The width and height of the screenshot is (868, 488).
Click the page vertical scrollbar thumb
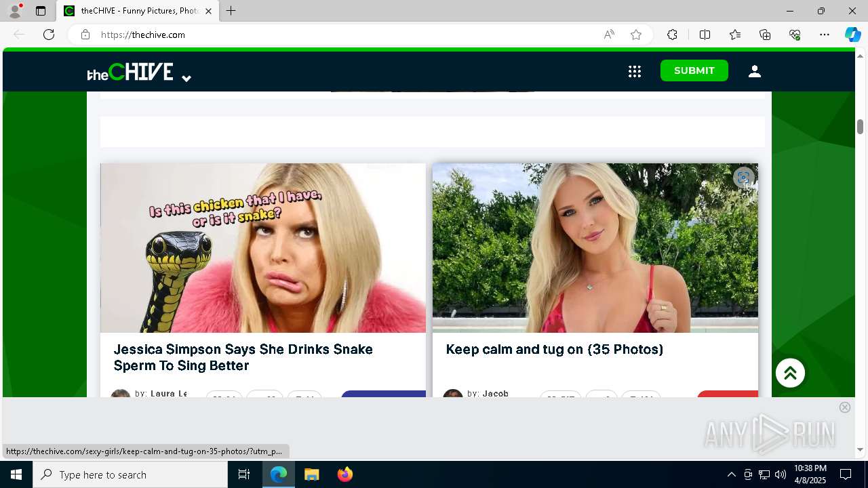[x=860, y=127]
